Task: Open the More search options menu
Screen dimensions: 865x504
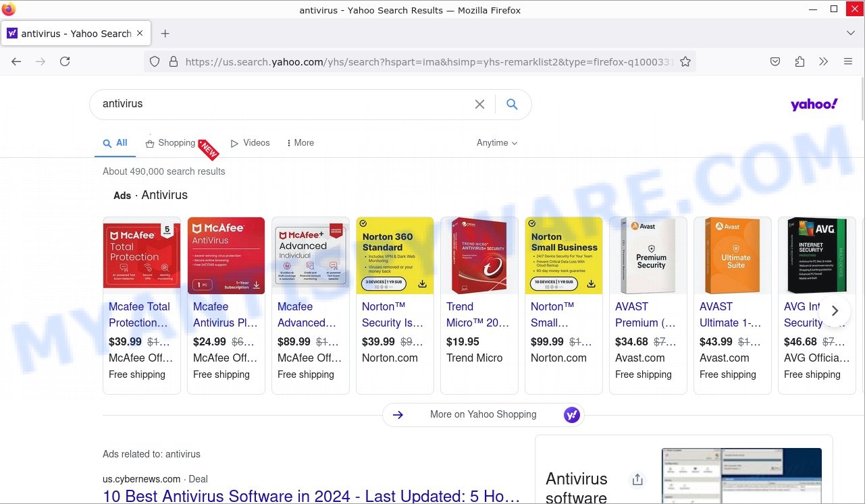Action: [x=300, y=143]
